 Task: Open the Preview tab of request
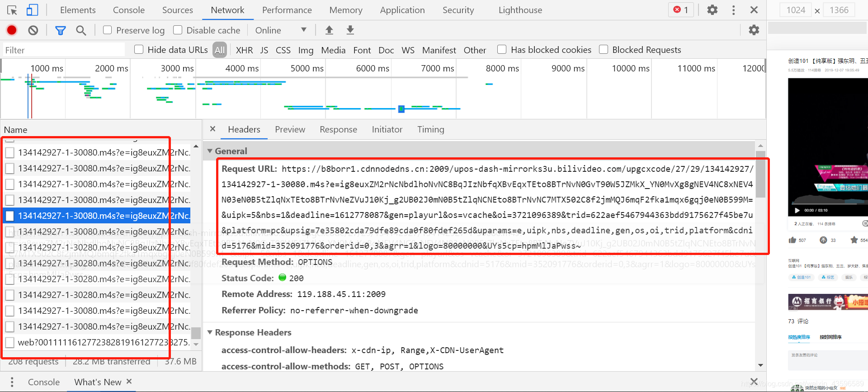[290, 129]
